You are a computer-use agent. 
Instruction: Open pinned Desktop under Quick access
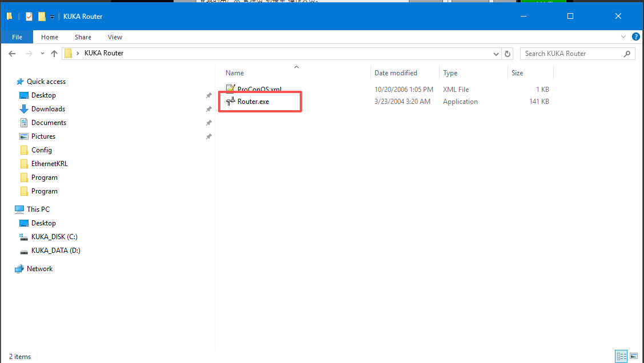(x=43, y=95)
